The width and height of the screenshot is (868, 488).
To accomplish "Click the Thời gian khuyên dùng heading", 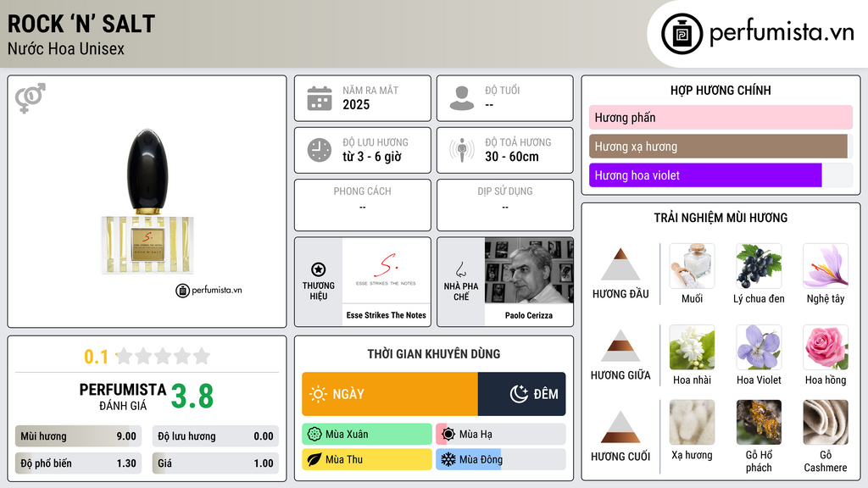I will tap(434, 353).
